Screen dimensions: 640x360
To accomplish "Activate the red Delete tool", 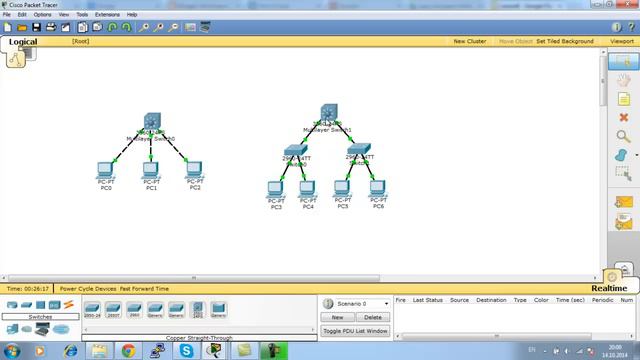I will click(623, 118).
